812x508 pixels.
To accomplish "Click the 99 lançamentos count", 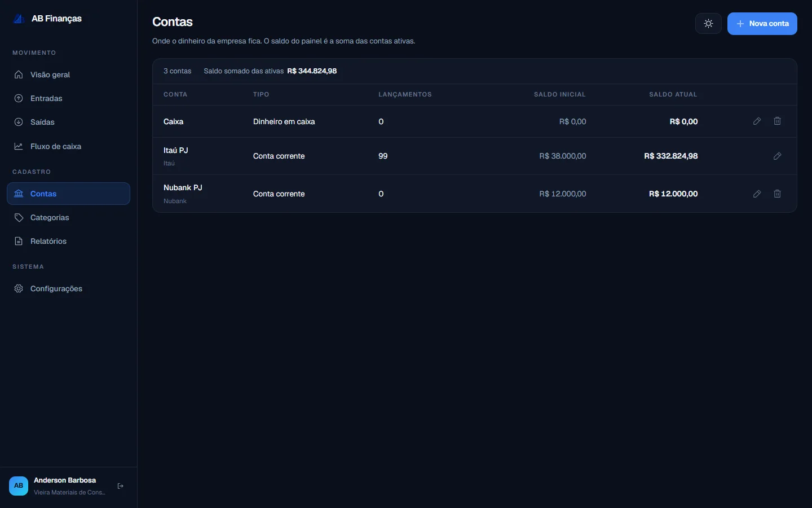I will [383, 156].
